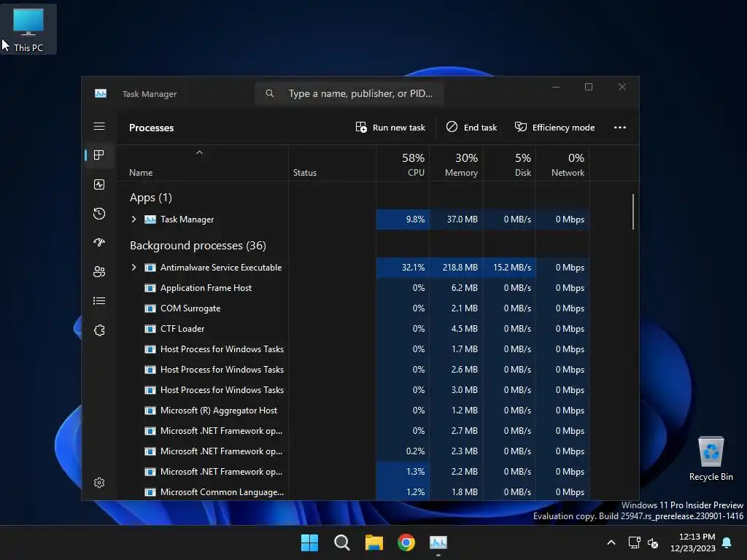Select the Processes page icon in sidebar
Image resolution: width=747 pixels, height=560 pixels.
[99, 155]
